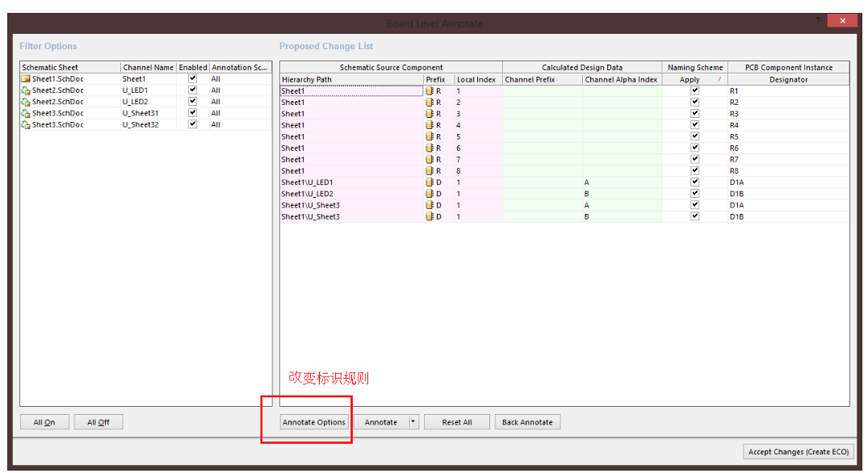Disable the Enabled checkbox for U_Sheet32
Viewport: 868px width, 473px height.
coord(191,124)
